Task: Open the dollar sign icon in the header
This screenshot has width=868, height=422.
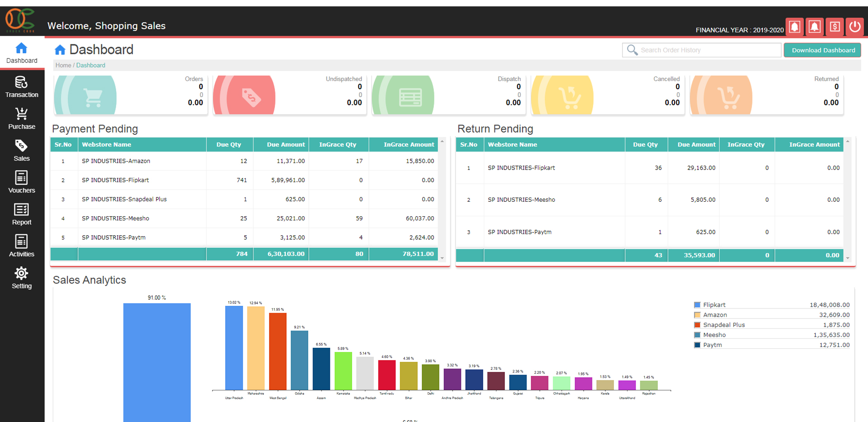Action: pos(835,27)
